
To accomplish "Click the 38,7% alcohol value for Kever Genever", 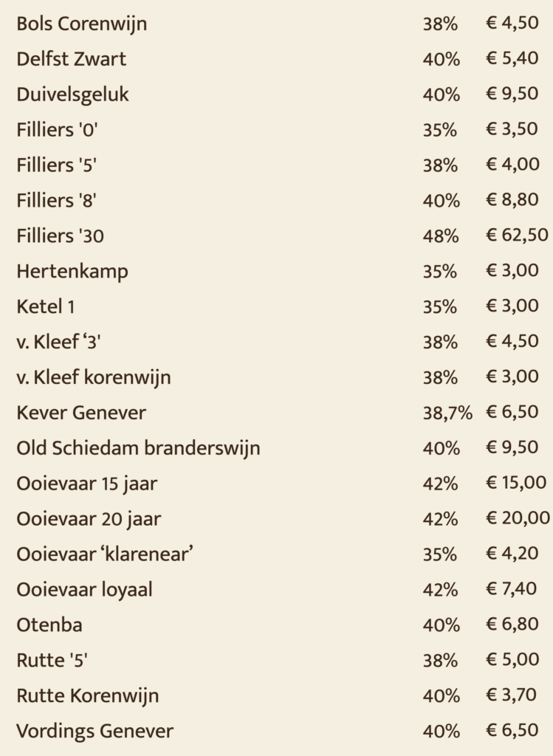I will [x=447, y=413].
